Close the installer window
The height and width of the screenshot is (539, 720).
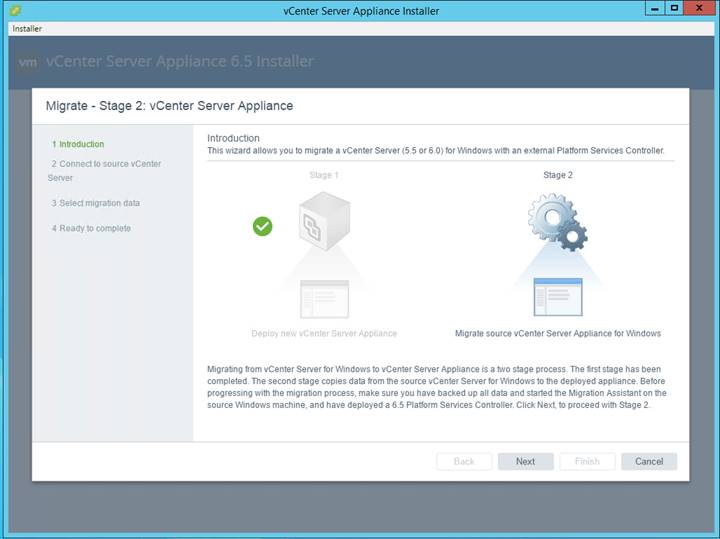pyautogui.click(x=699, y=8)
